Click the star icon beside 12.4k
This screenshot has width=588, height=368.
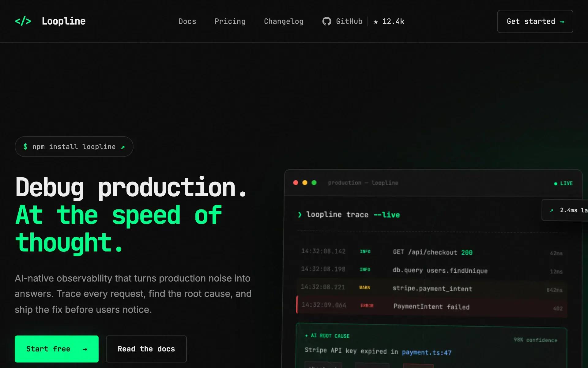coord(376,21)
